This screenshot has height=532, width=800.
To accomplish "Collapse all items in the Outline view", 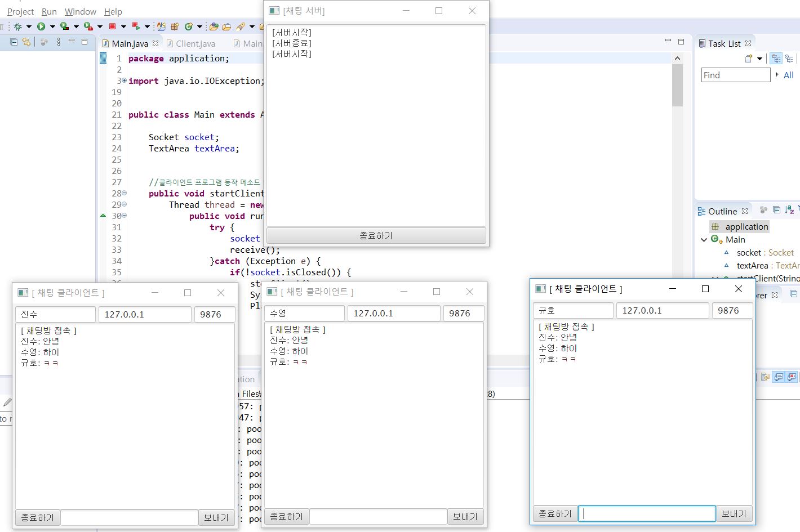I will pyautogui.click(x=776, y=211).
